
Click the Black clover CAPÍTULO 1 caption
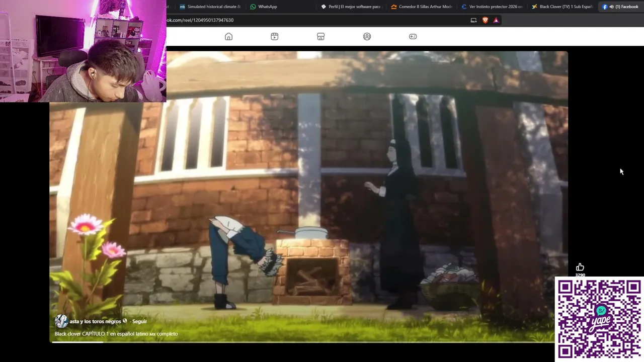point(116,334)
